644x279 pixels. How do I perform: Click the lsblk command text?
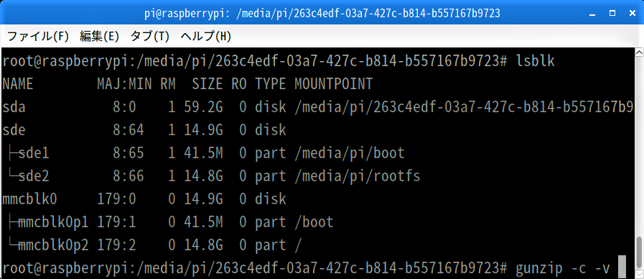pos(536,61)
